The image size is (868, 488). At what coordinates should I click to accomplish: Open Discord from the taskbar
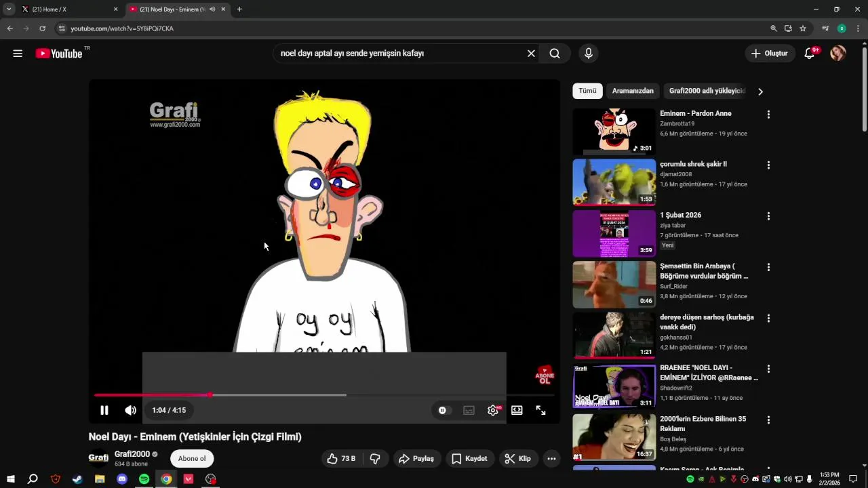tap(122, 479)
